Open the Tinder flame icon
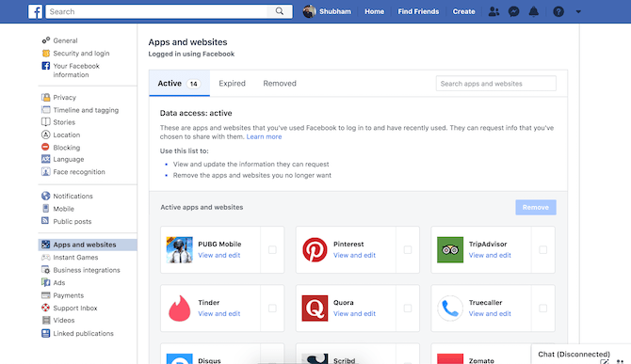Image resolution: width=631 pixels, height=364 pixels. click(x=179, y=309)
